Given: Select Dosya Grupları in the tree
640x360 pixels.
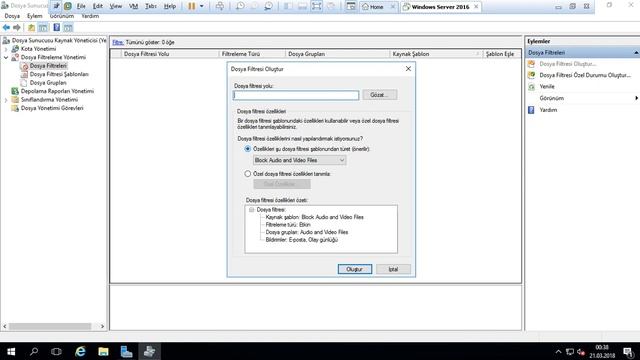Looking at the screenshot, I should tap(48, 82).
